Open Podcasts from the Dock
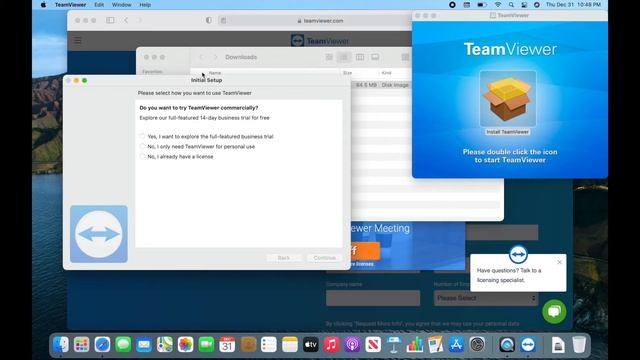 click(352, 345)
